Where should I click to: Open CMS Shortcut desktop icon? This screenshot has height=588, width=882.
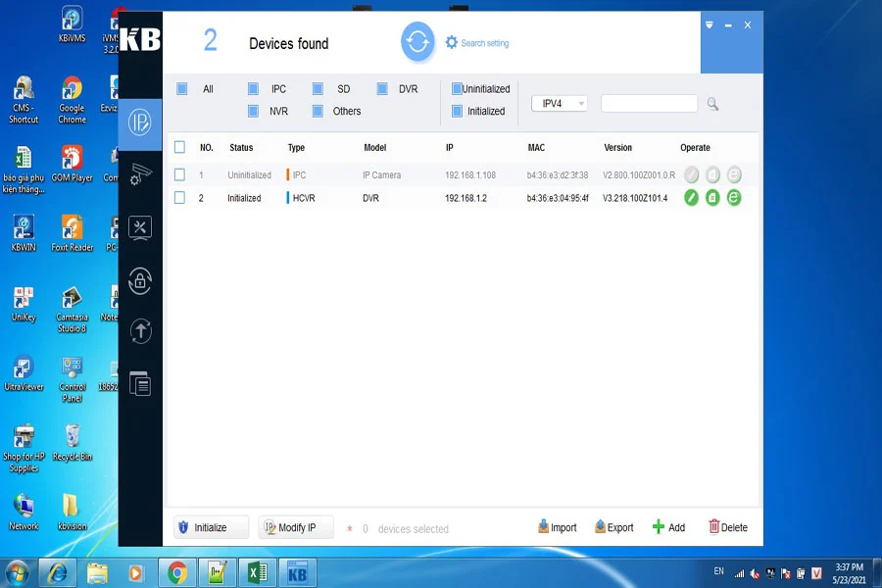(x=24, y=100)
